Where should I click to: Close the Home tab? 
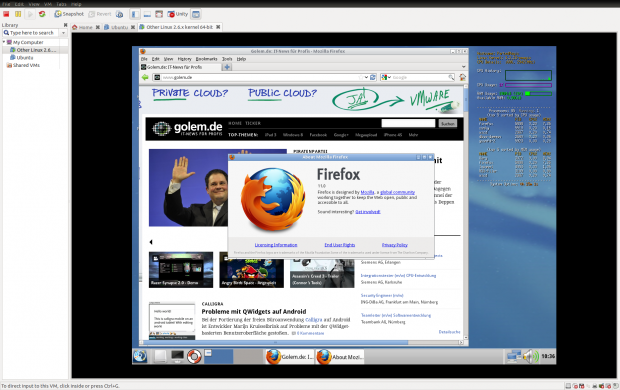pyautogui.click(x=98, y=27)
